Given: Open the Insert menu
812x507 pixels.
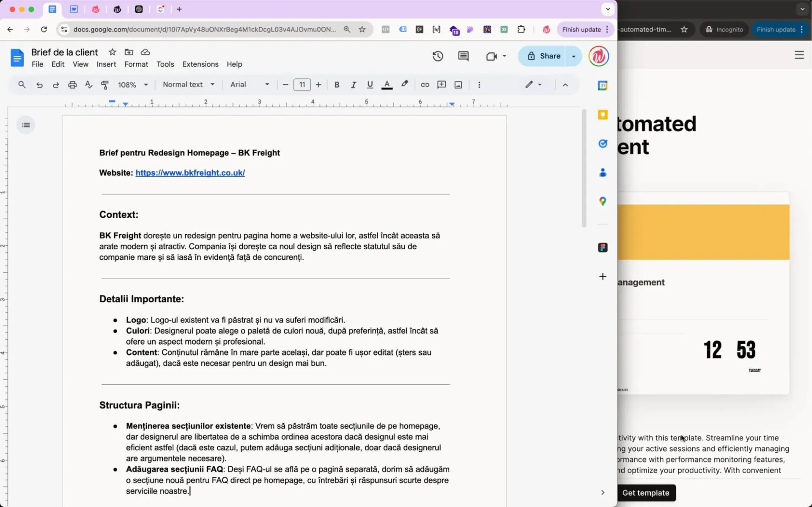Looking at the screenshot, I should click(106, 64).
